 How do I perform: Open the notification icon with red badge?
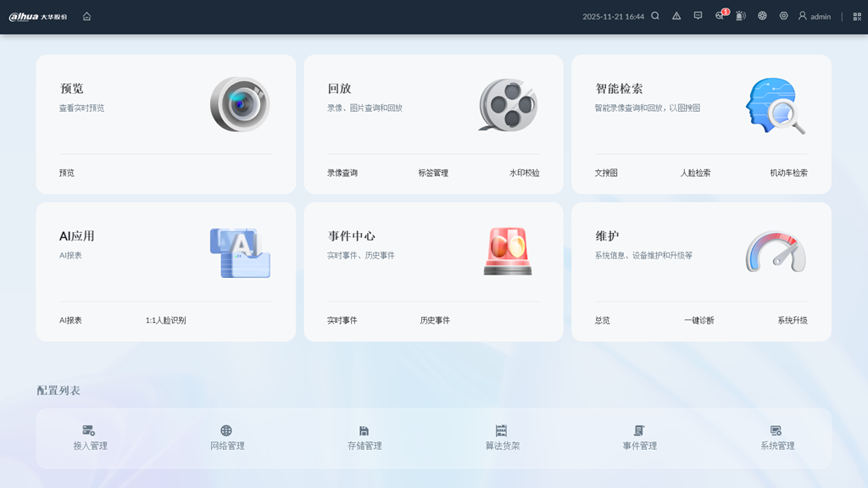click(720, 16)
